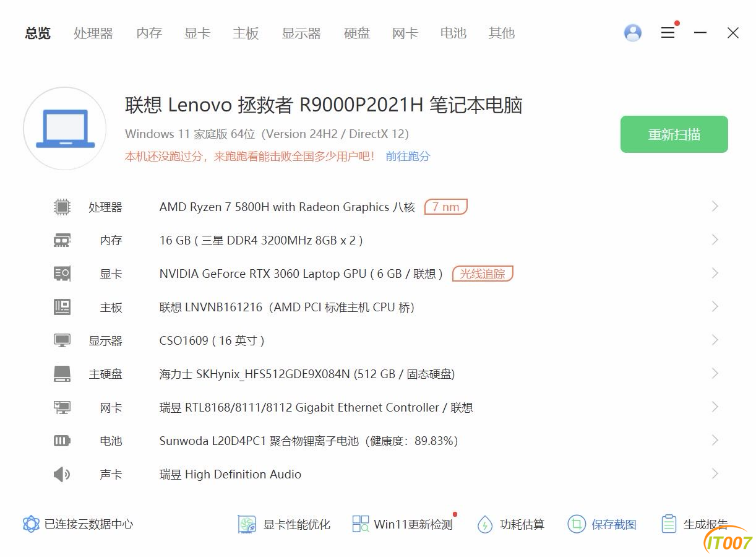Switch to the 处理器 tab
This screenshot has width=756, height=557.
93,33
